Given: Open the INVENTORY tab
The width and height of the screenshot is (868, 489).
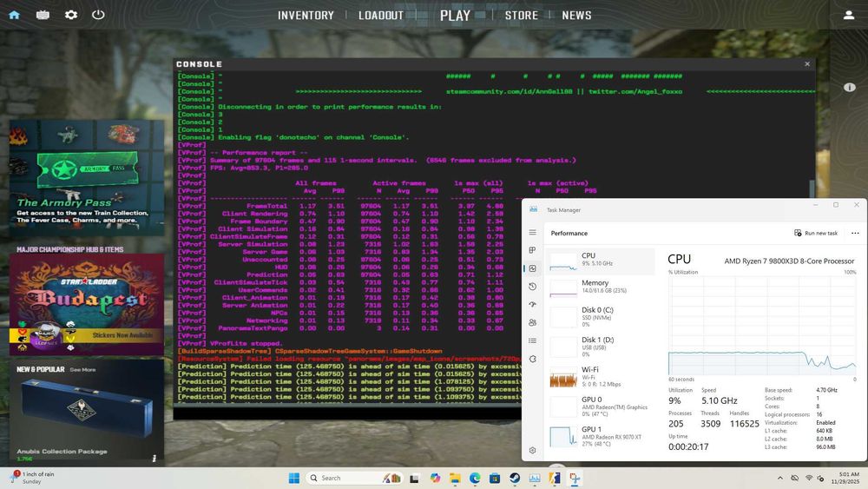Looking at the screenshot, I should point(306,16).
